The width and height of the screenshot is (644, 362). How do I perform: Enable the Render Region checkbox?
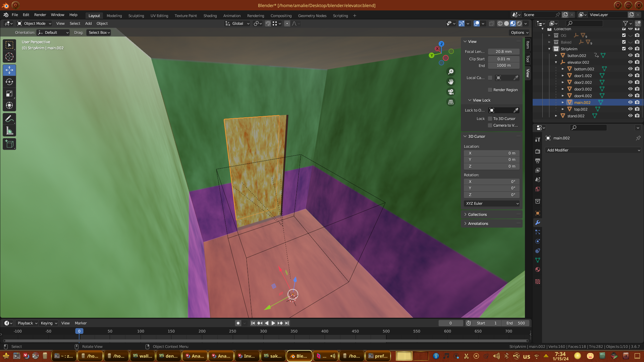click(490, 90)
